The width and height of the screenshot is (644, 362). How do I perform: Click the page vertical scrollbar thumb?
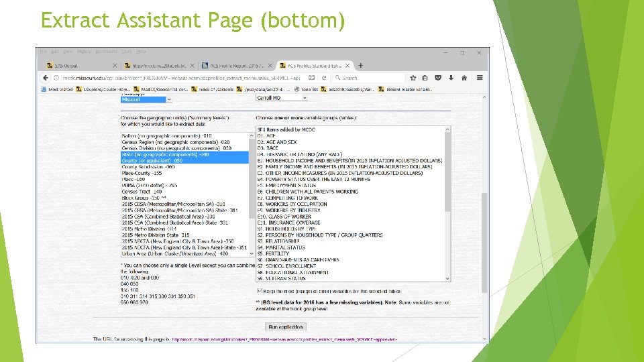[484, 242]
